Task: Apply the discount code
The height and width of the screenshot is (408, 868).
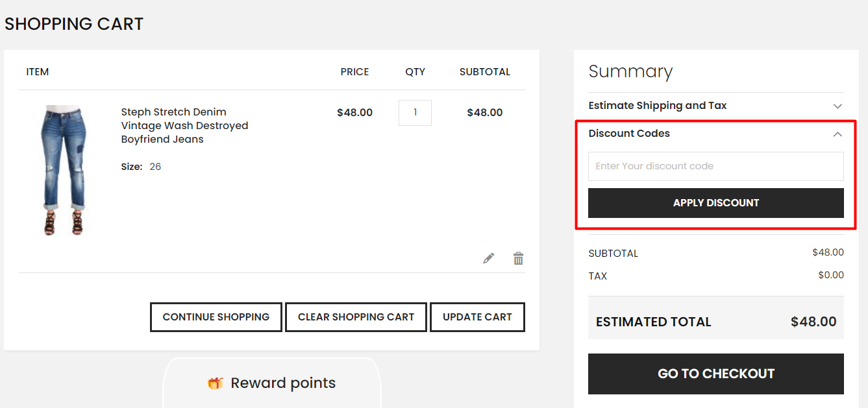Action: click(x=716, y=203)
